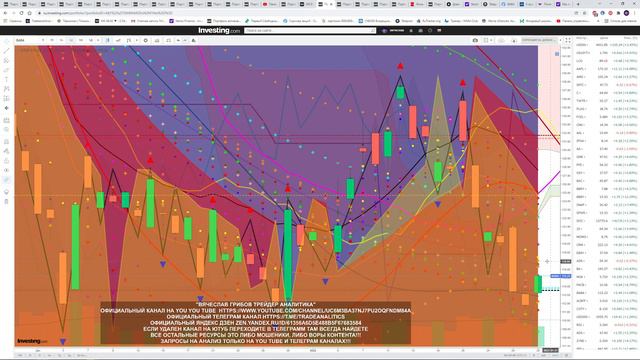Select the pitchfork tool in left toolbar
Viewport: 640px width, 360px height.
[6, 60]
